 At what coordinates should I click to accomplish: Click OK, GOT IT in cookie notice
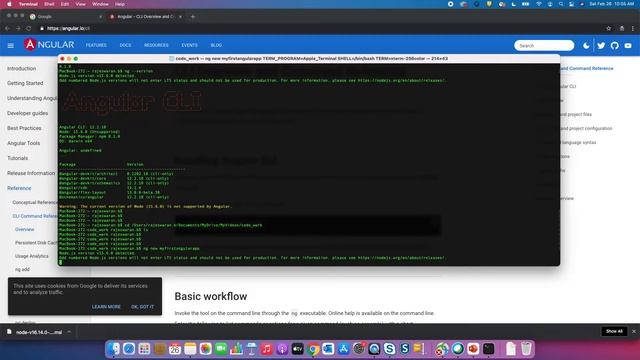(142, 307)
